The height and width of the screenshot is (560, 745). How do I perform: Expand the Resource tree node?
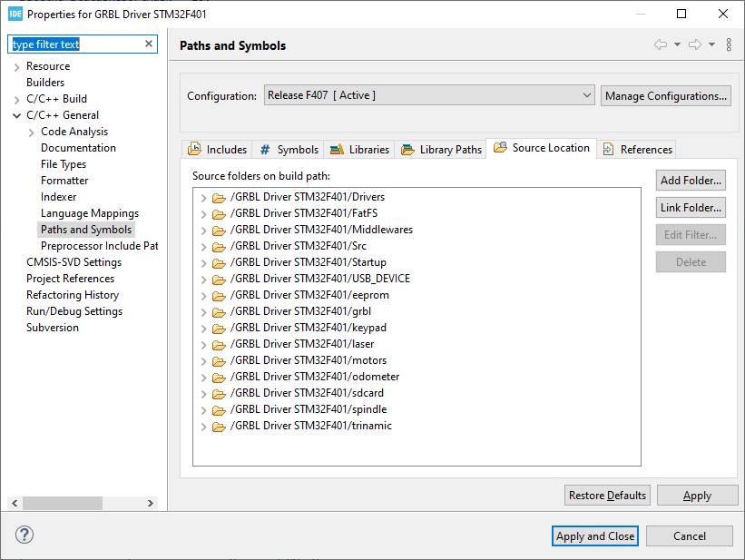[x=16, y=67]
